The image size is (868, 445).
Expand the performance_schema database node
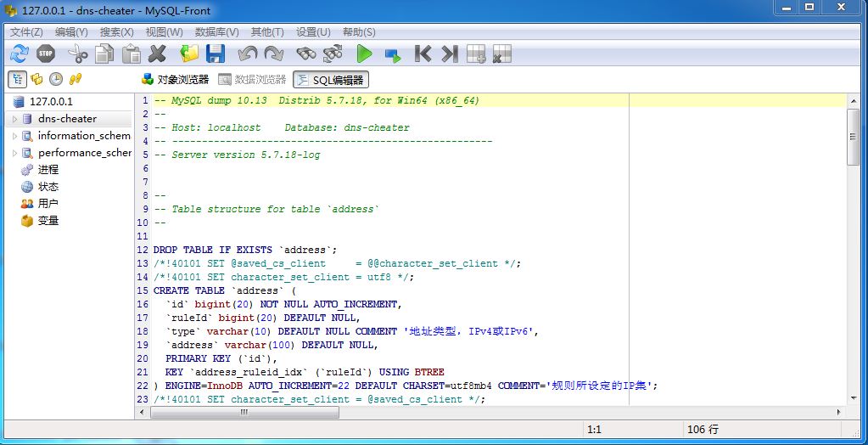click(x=14, y=153)
